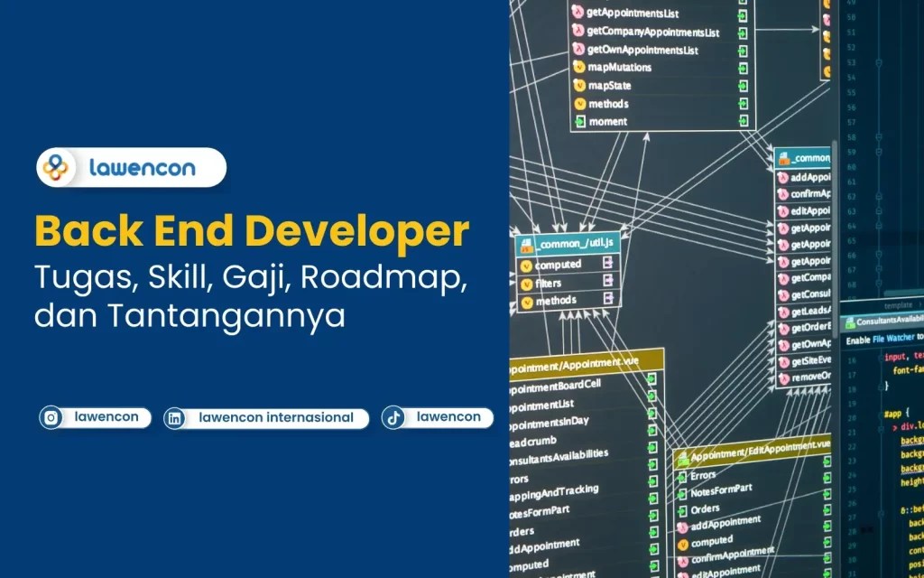The height and width of the screenshot is (578, 924).
Task: Click the yellow icon beside filters
Action: click(x=526, y=284)
